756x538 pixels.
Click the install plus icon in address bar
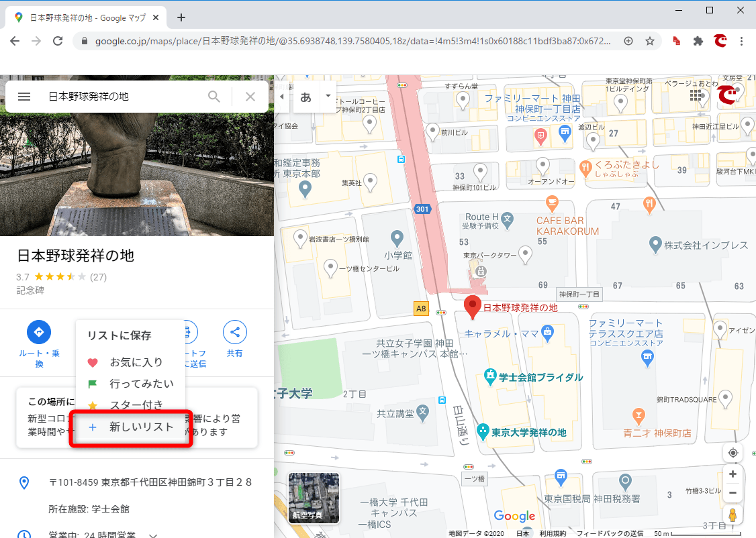coord(628,41)
